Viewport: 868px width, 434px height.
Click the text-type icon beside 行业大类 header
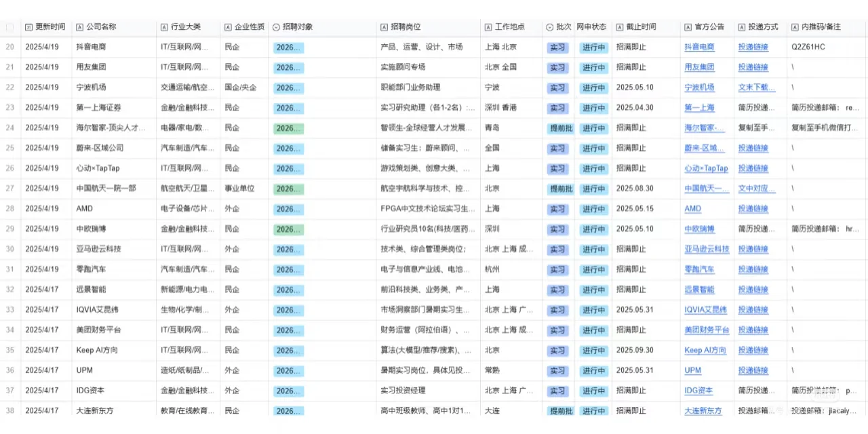click(x=164, y=27)
